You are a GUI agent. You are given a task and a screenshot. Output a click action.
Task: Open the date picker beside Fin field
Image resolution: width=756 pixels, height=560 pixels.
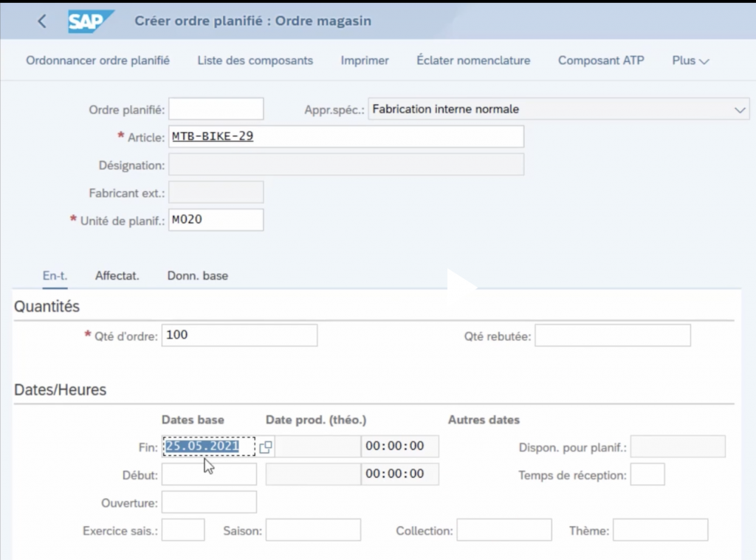coord(266,446)
